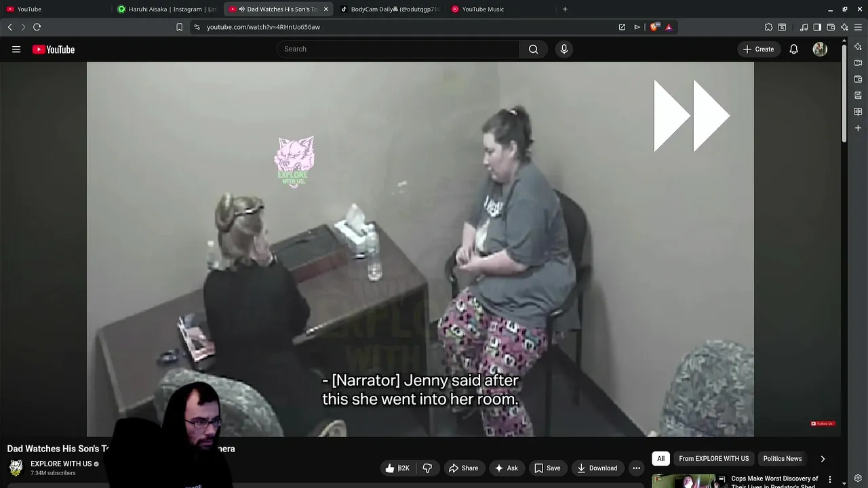Go back to previous page
This screenshot has height=488, width=868.
pyautogui.click(x=9, y=27)
